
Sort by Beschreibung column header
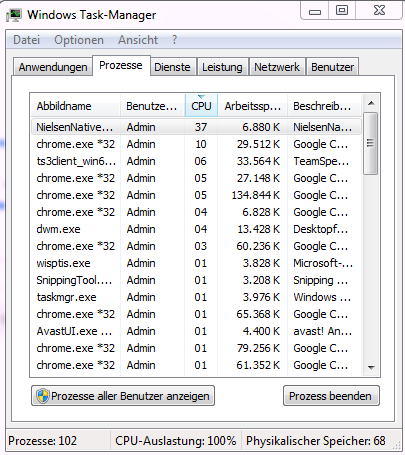pos(324,106)
